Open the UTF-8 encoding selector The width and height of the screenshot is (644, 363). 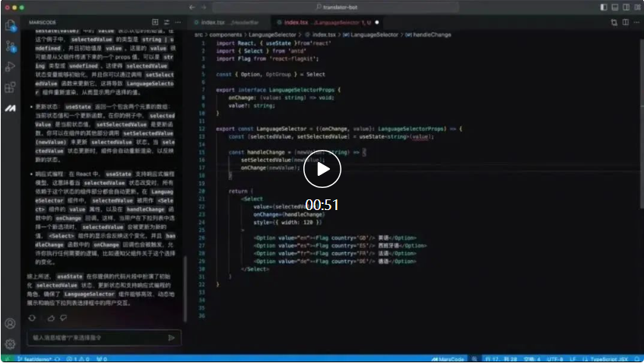[557, 358]
